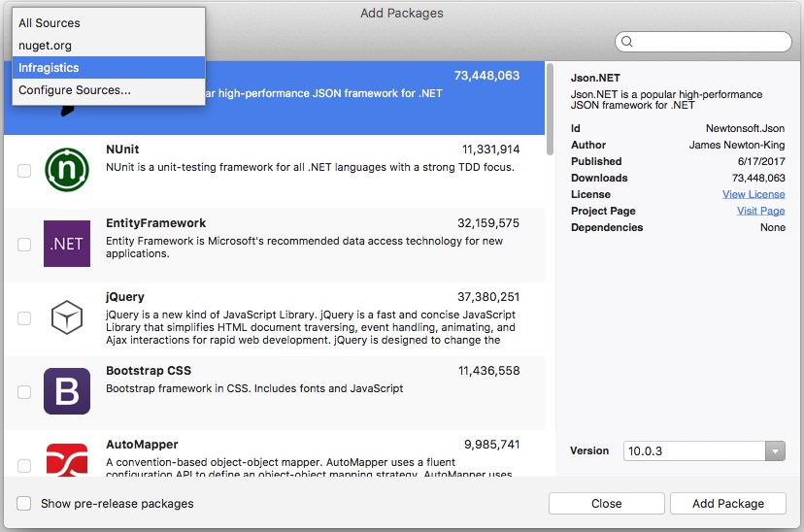This screenshot has width=804, height=532.
Task: Click the James Newton-King author value
Action: 737,145
